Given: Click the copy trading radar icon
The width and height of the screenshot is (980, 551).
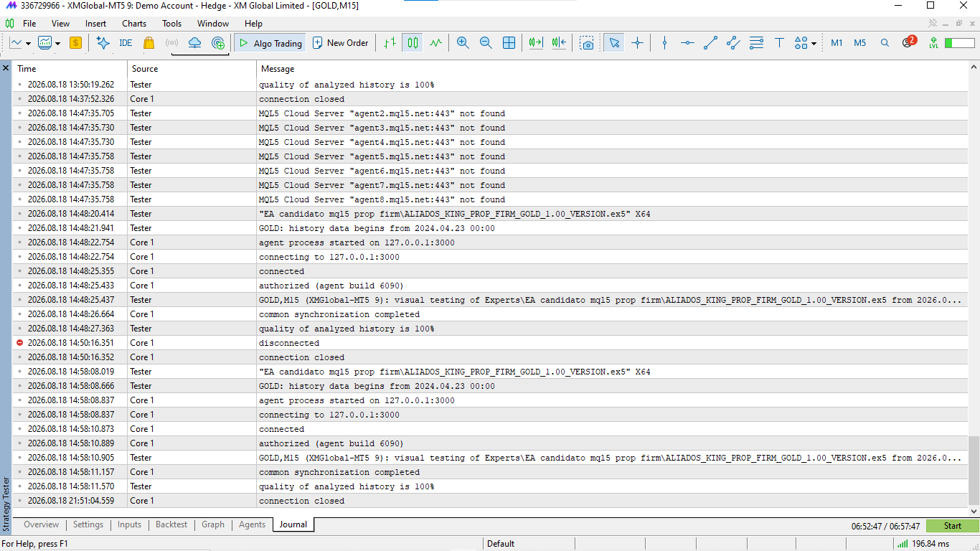Looking at the screenshot, I should pos(218,43).
